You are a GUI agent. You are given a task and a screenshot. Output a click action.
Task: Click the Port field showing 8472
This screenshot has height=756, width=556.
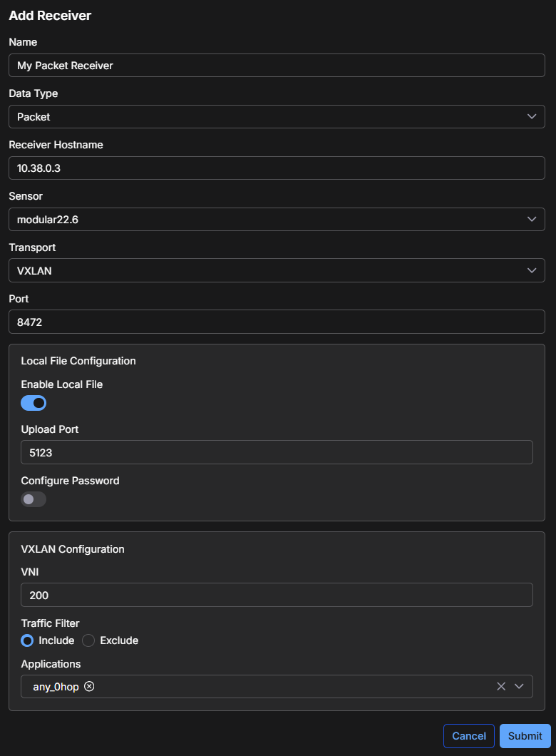pos(277,322)
